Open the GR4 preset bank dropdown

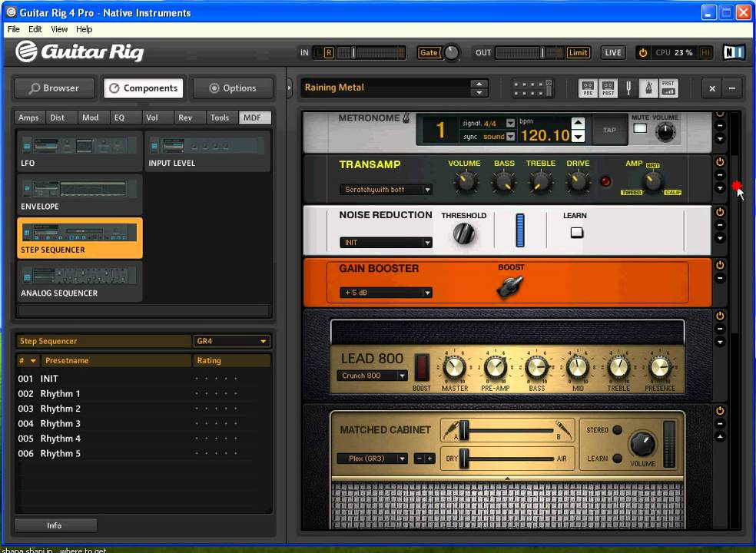click(x=231, y=341)
